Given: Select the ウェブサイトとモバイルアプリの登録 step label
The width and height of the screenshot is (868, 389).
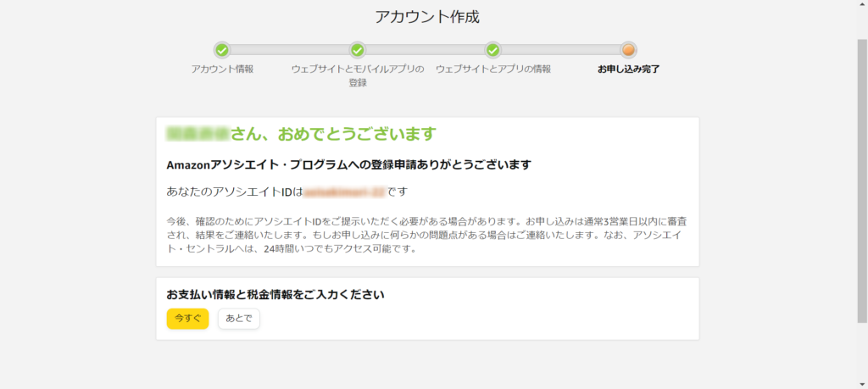Looking at the screenshot, I should (358, 75).
